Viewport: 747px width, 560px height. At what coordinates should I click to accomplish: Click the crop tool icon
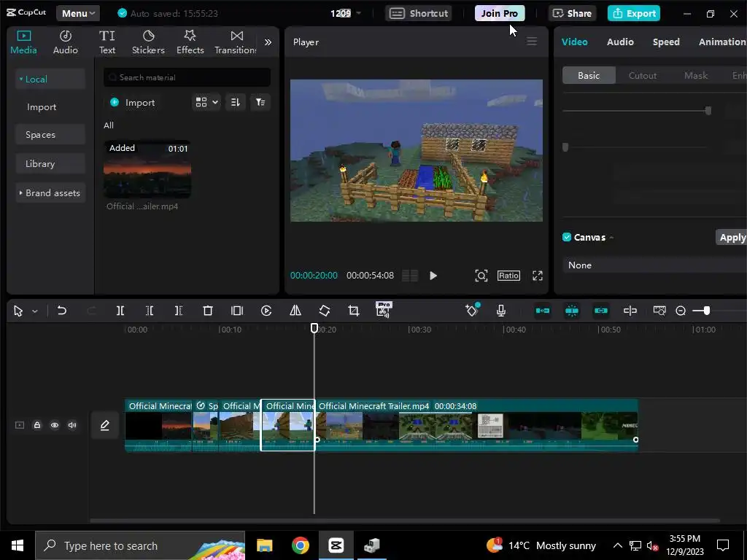click(354, 311)
